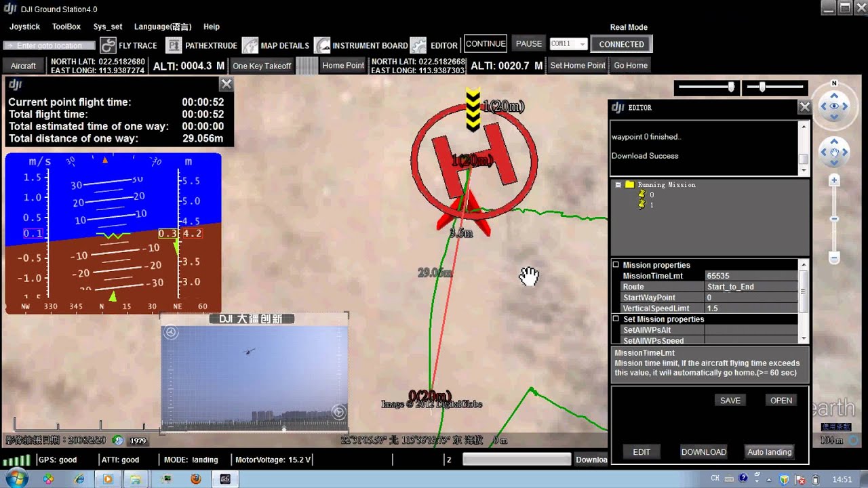Viewport: 868px width, 488px height.
Task: Select the red home point H marker
Action: [x=474, y=160]
